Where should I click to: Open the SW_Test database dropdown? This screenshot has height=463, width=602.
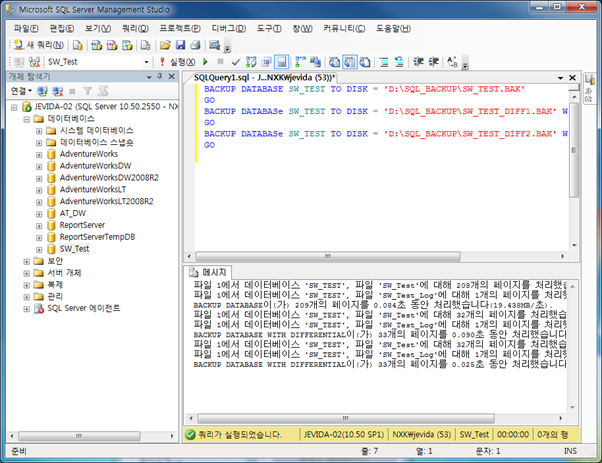[146, 62]
